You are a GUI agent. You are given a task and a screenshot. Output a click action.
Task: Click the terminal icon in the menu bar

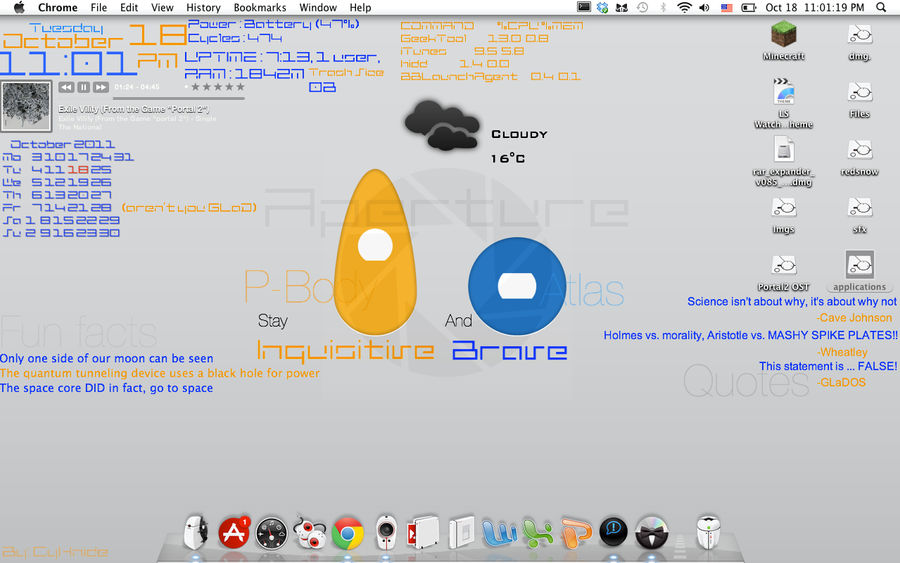coord(584,7)
